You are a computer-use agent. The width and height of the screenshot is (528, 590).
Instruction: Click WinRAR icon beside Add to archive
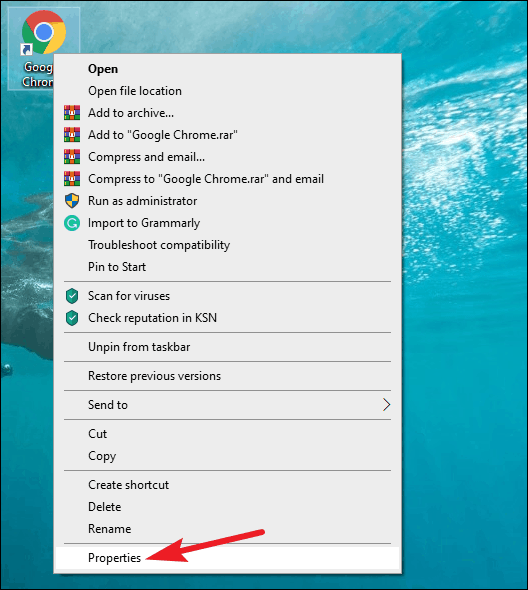pos(72,113)
